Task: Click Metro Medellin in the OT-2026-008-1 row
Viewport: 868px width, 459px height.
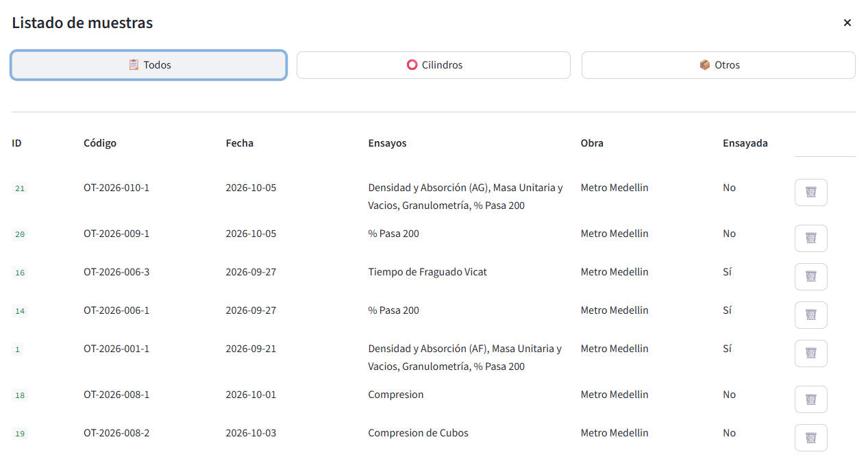Action: click(615, 395)
